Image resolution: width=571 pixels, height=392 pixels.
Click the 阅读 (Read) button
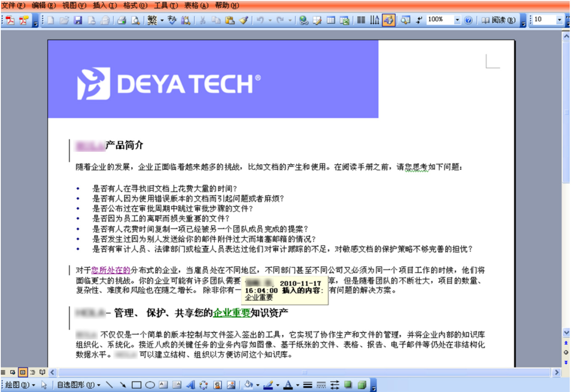pyautogui.click(x=499, y=20)
